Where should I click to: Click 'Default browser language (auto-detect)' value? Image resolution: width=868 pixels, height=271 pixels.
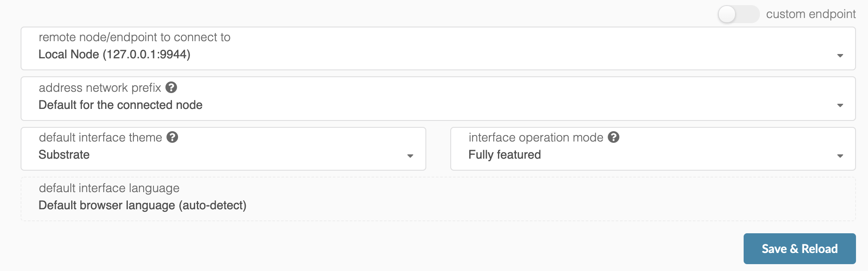[142, 205]
